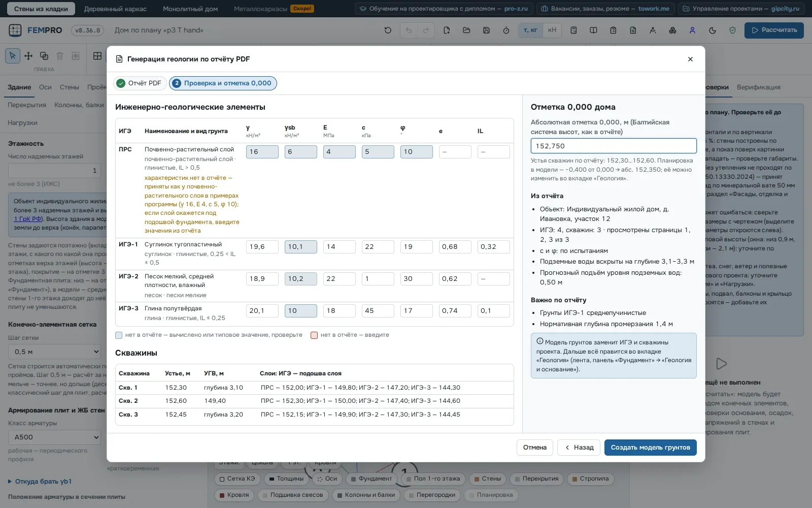
Task: Click the open book reference icon
Action: click(593, 30)
